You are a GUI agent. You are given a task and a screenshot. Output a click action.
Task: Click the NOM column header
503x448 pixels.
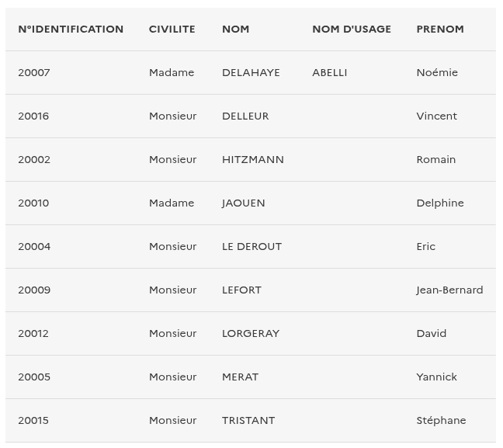point(235,30)
